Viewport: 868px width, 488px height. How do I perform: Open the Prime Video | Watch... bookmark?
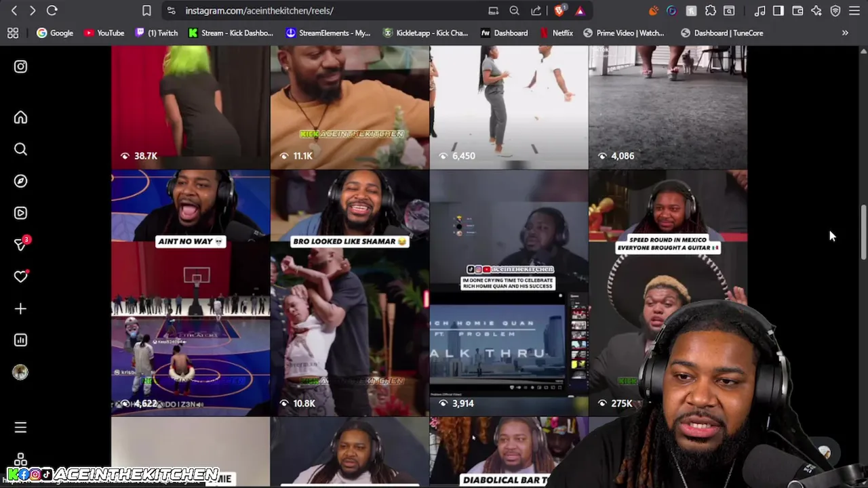tap(624, 33)
